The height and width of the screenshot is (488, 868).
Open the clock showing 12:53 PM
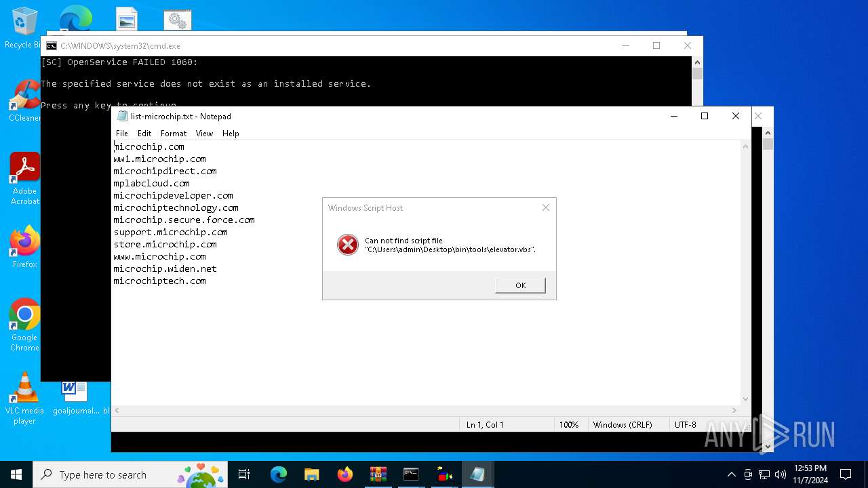coord(810,474)
